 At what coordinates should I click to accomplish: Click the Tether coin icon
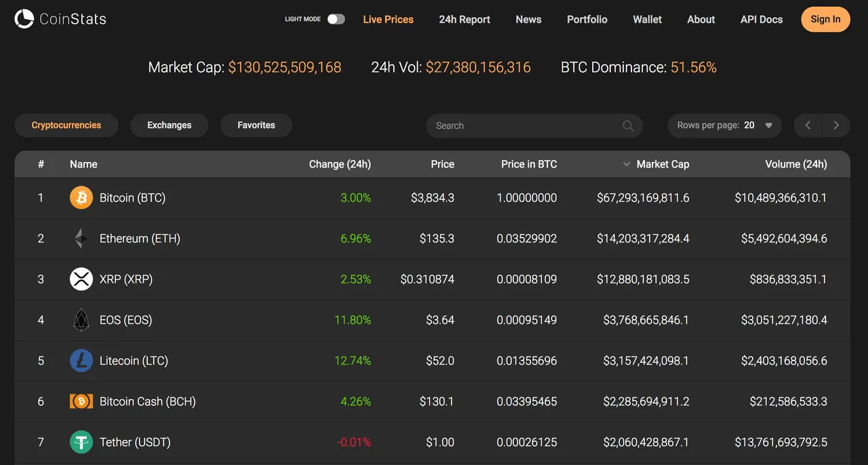coord(81,442)
